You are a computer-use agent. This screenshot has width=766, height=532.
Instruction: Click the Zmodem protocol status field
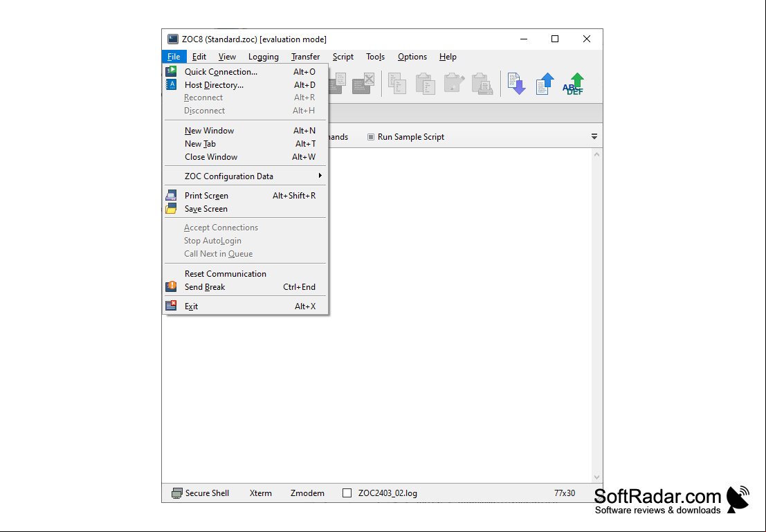(307, 493)
